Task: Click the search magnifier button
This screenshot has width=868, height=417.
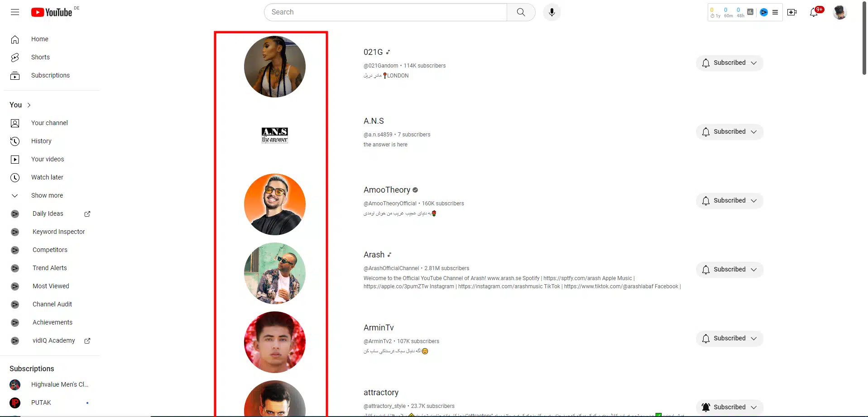Action: pos(521,12)
